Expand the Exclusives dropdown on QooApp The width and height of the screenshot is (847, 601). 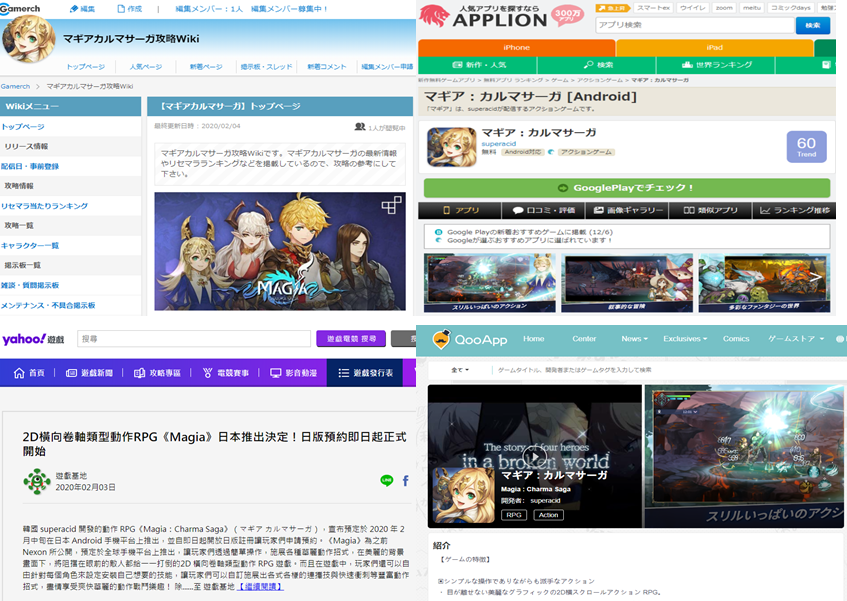685,339
